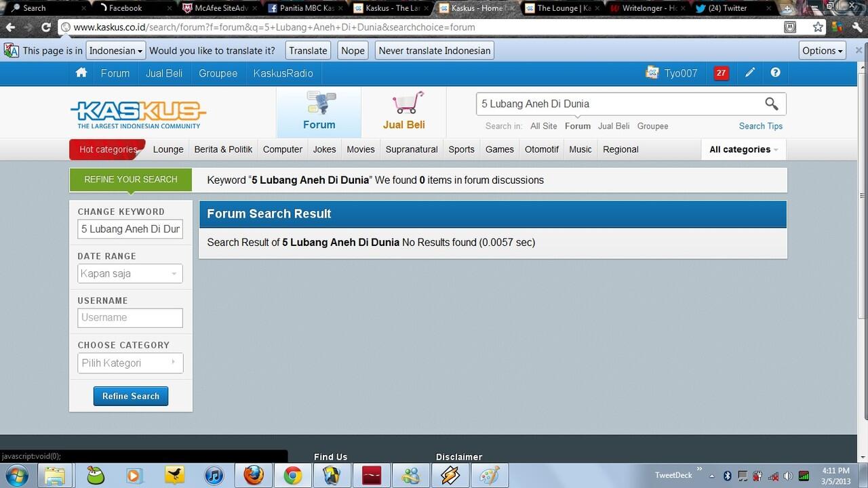
Task: Open the Lounge category
Action: tap(168, 149)
